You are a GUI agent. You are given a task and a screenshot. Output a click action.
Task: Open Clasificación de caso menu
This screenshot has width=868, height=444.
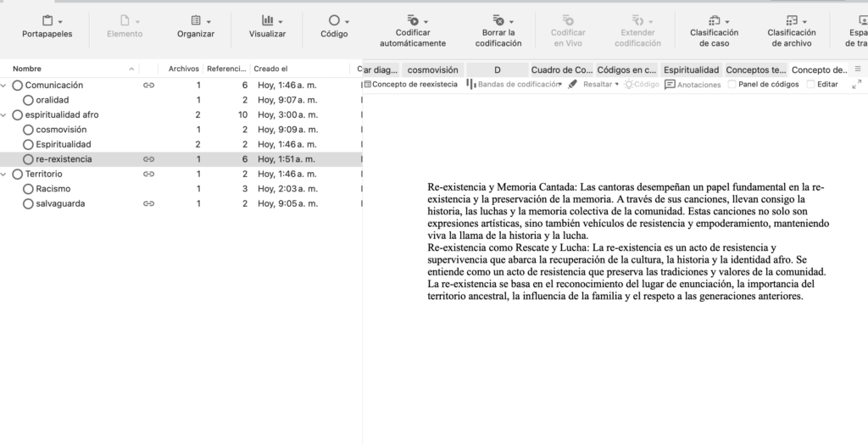[714, 31]
